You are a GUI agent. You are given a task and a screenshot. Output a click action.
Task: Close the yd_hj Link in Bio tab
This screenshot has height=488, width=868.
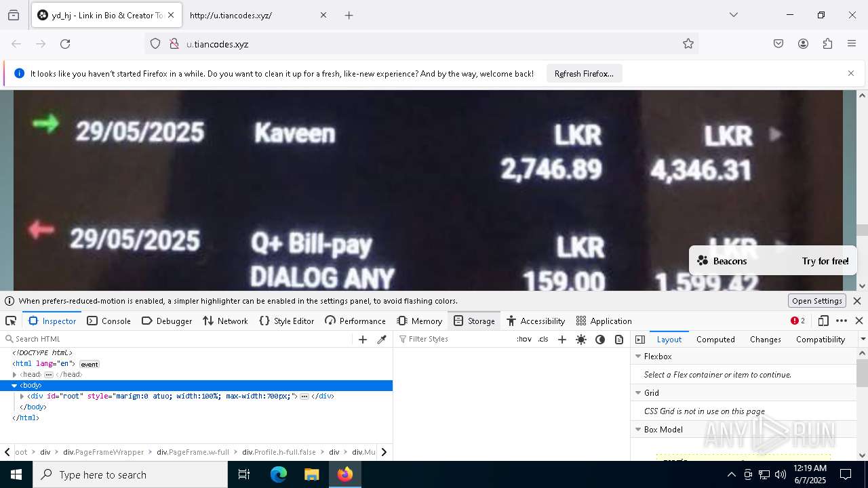171,15
